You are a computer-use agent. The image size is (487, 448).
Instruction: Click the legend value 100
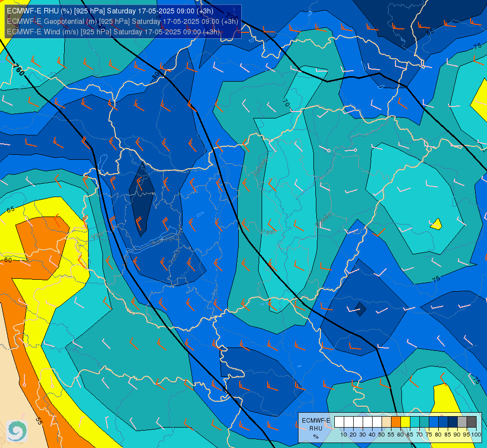tap(477, 435)
